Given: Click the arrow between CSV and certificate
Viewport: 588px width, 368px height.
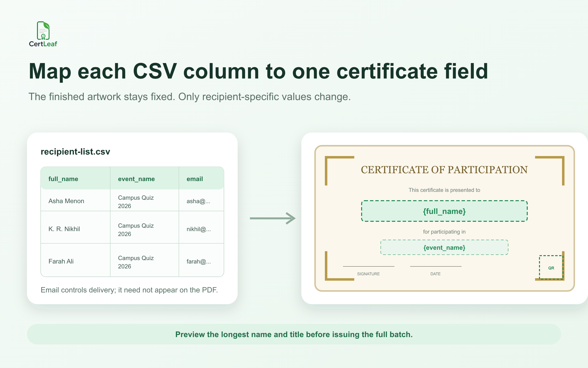Looking at the screenshot, I should click(273, 218).
